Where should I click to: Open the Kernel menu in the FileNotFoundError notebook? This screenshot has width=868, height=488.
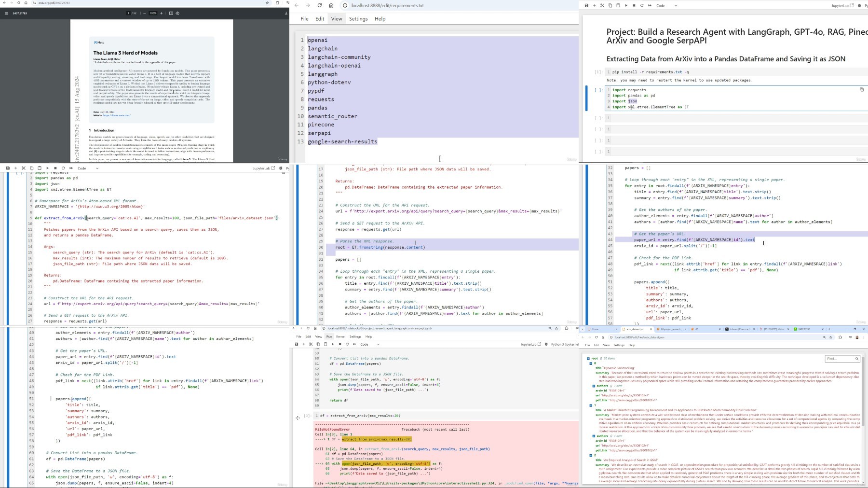click(340, 336)
